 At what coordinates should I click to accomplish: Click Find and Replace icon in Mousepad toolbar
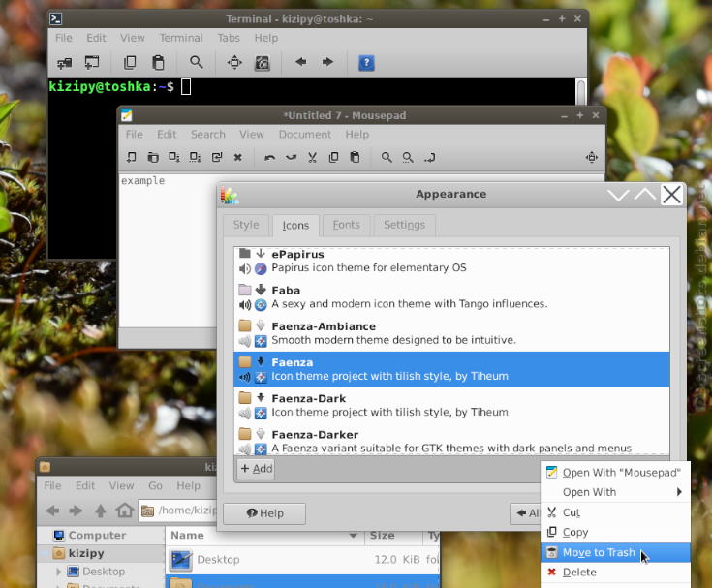click(408, 158)
